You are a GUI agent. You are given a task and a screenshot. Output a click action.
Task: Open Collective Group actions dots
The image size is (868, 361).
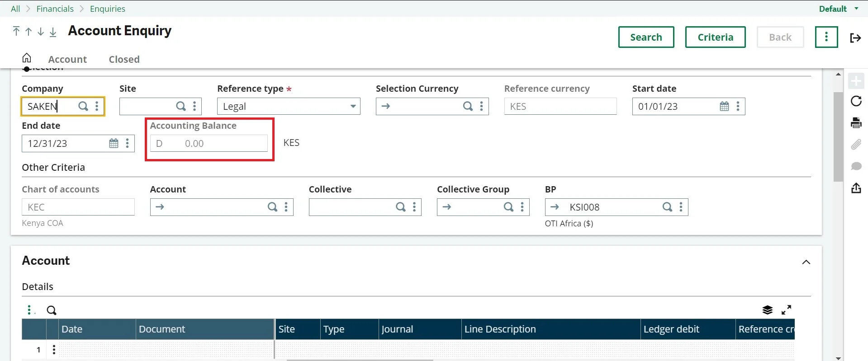click(522, 207)
